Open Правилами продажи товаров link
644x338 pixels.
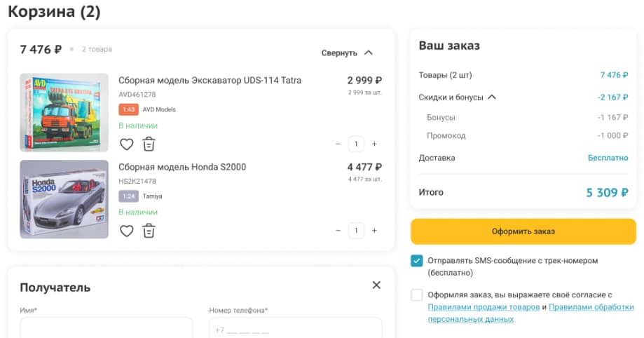[483, 307]
